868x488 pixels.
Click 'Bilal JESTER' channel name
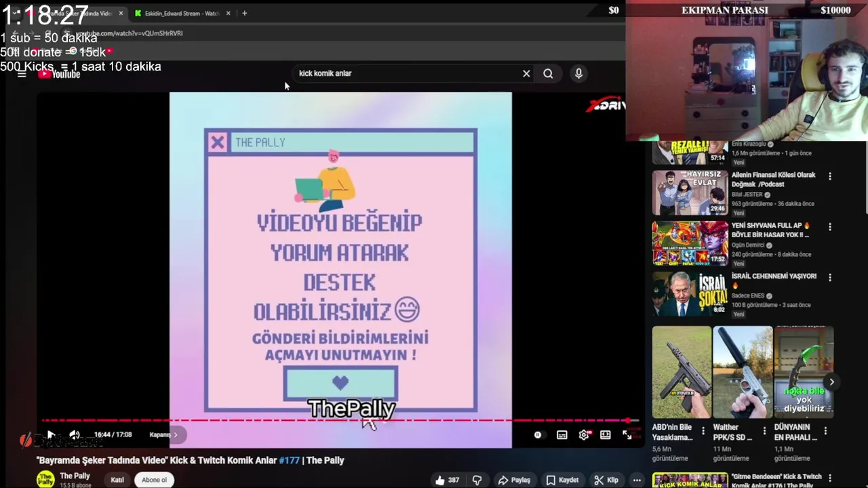click(x=747, y=195)
